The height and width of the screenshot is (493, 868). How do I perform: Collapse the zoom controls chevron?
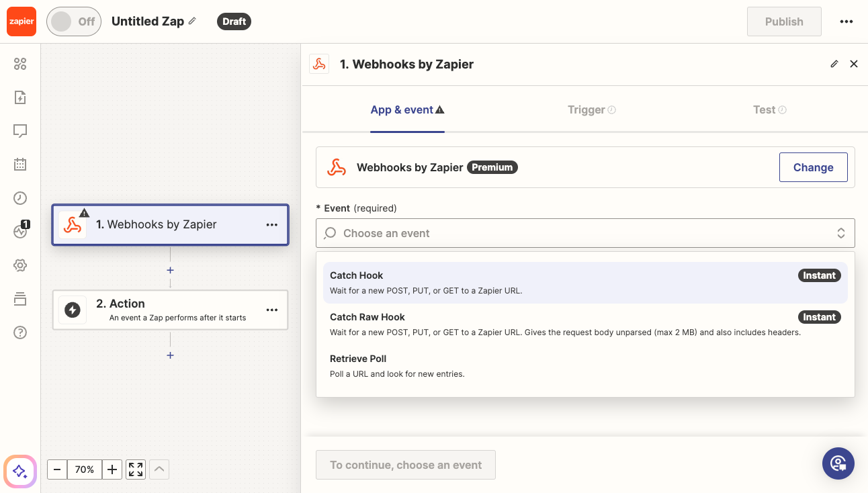pyautogui.click(x=159, y=469)
